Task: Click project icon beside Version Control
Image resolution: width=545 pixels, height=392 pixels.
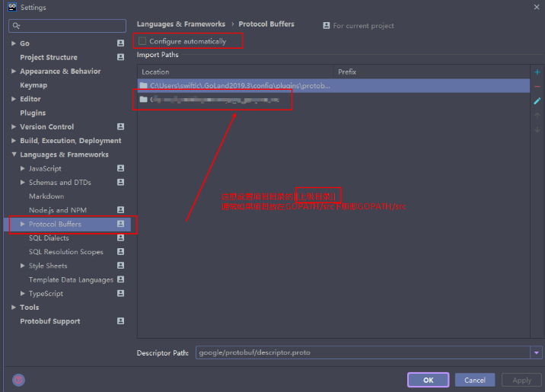Action: coord(120,126)
